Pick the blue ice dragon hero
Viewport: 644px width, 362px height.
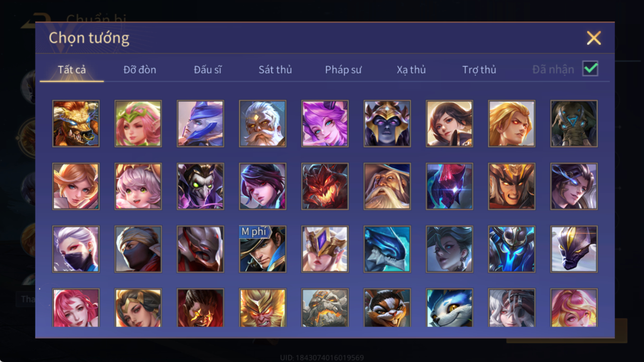point(387,249)
